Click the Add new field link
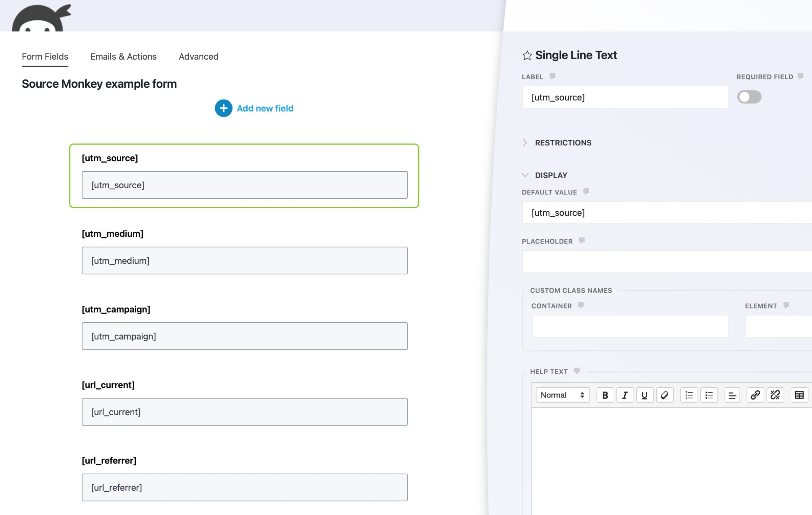 click(265, 108)
